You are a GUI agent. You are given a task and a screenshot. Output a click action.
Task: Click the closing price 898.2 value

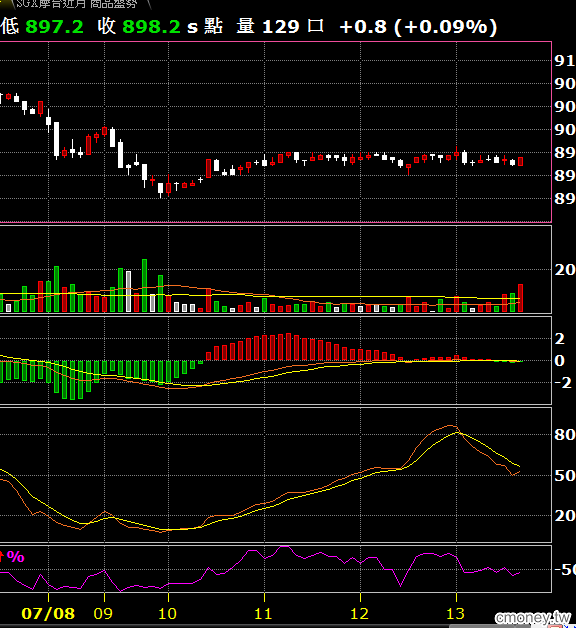pos(151,27)
